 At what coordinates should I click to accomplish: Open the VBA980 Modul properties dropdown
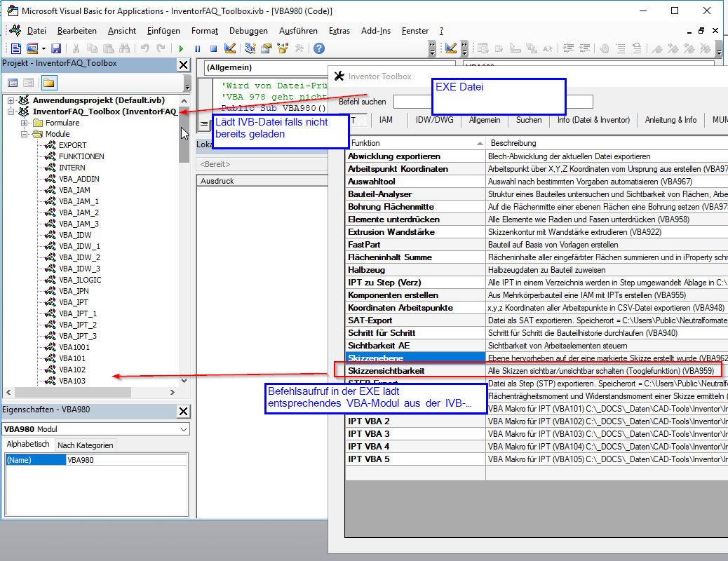[x=184, y=429]
